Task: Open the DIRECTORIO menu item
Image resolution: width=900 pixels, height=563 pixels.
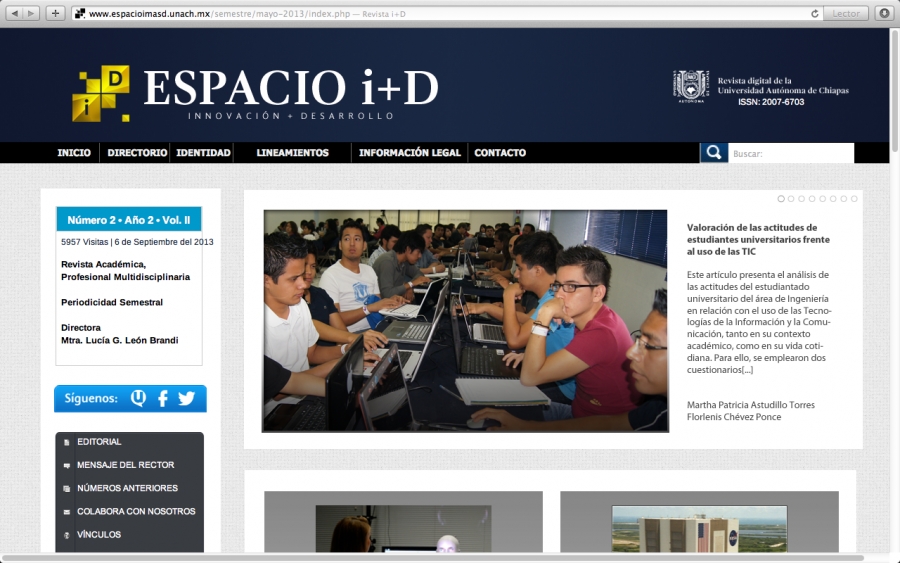Action: click(137, 153)
